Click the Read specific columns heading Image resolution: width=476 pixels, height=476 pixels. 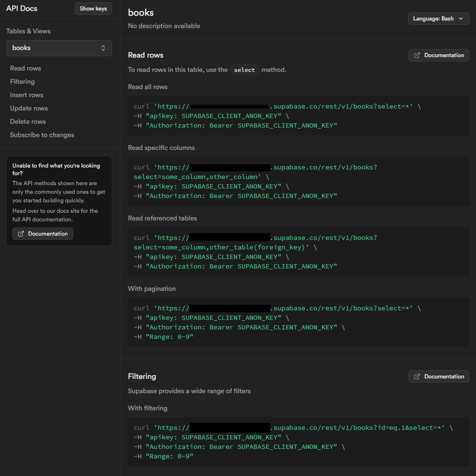click(x=161, y=148)
